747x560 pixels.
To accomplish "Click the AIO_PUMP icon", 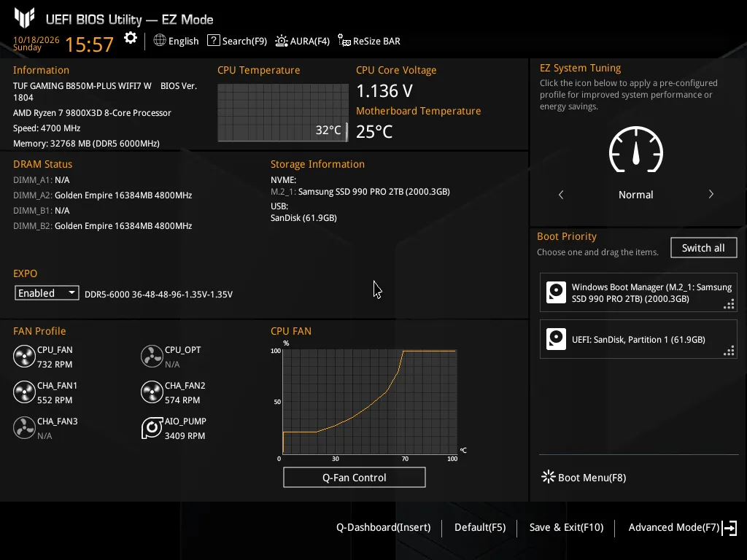I will pyautogui.click(x=152, y=428).
